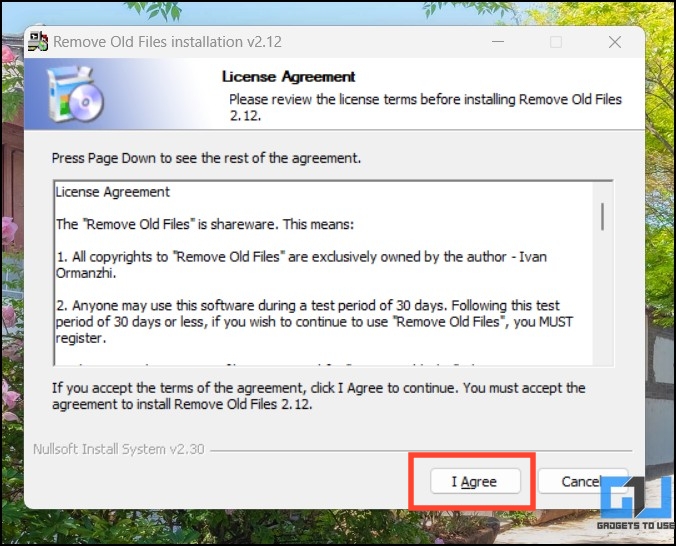Screen dimensions: 676x546
Task: Click the bold License Agreement heading
Action: 288,77
